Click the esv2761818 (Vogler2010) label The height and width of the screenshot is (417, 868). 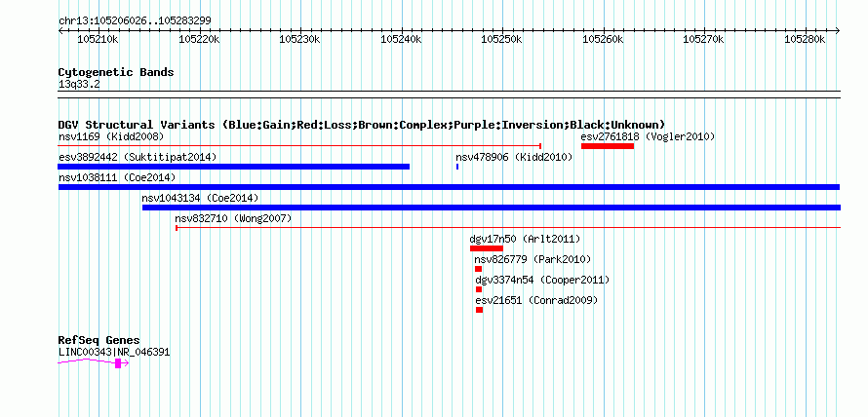[648, 136]
